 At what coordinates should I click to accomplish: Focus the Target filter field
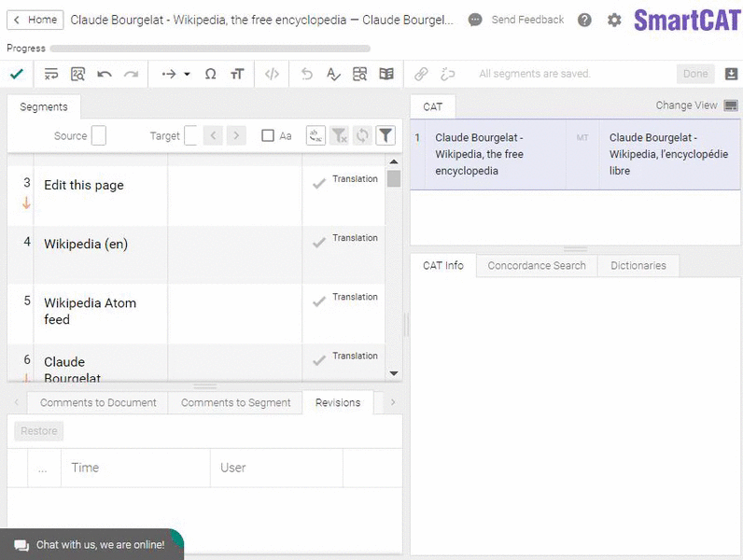click(190, 135)
